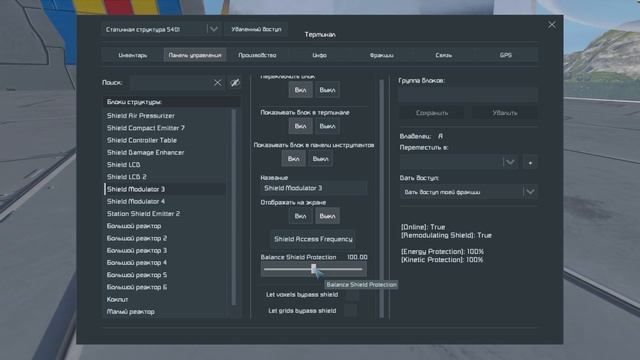
Task: Select Shield Modulator 4 block
Action: (x=165, y=202)
